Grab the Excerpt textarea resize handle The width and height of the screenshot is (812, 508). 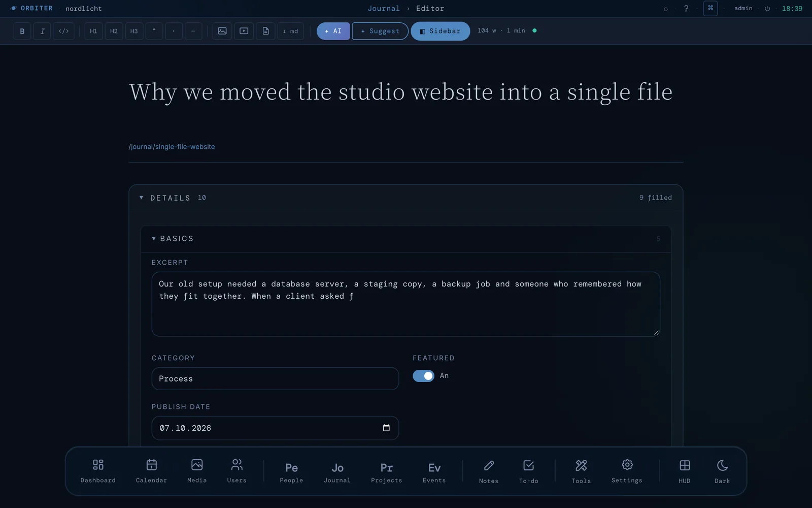pos(656,333)
